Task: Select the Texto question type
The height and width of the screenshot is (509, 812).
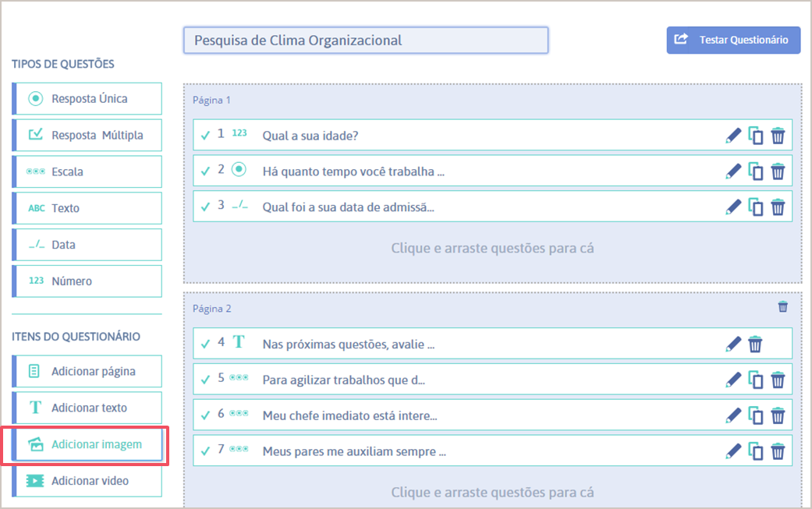Action: click(87, 208)
